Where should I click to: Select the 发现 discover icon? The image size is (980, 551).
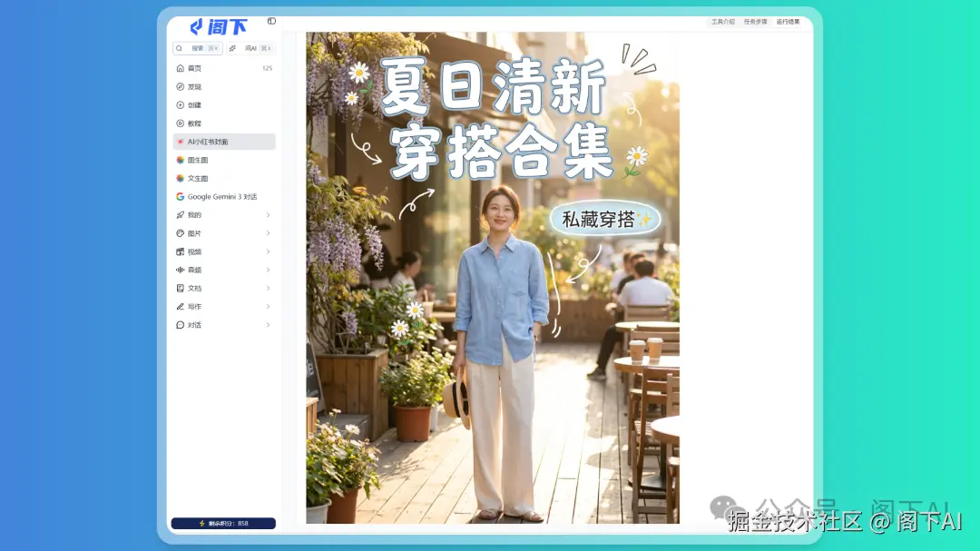coord(181,86)
